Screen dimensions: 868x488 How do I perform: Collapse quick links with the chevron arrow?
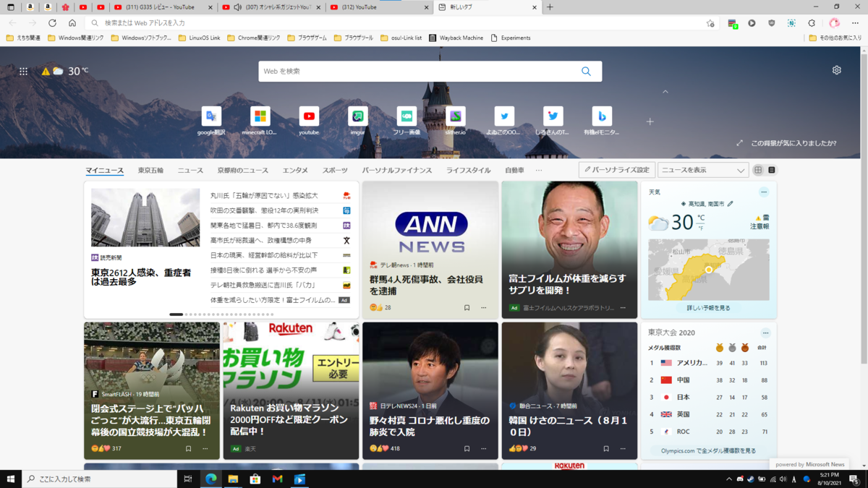(665, 92)
